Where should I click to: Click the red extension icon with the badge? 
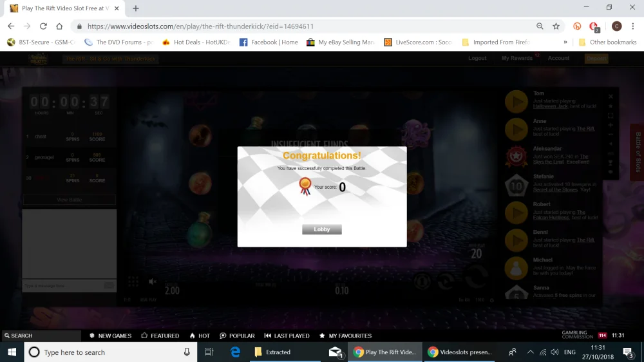click(x=594, y=26)
